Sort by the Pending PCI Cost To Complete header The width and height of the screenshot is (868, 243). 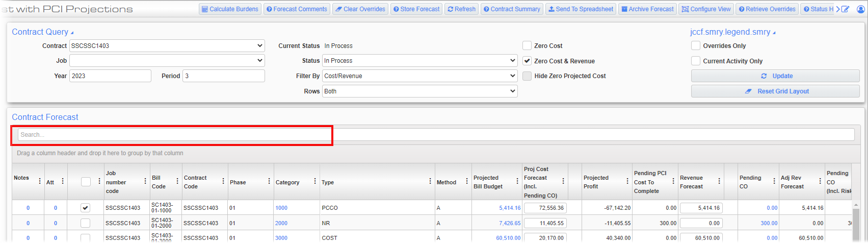coord(650,182)
